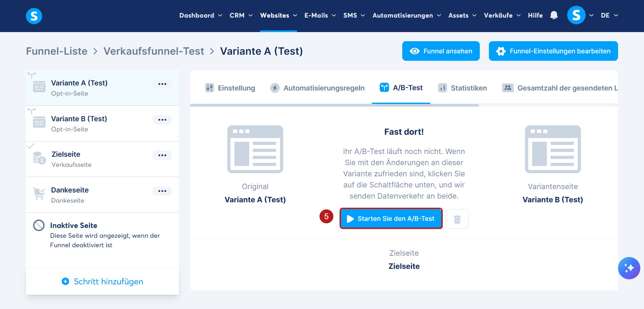
Task: Open the Gesamtzahl der gesendeten tab
Action: 560,88
